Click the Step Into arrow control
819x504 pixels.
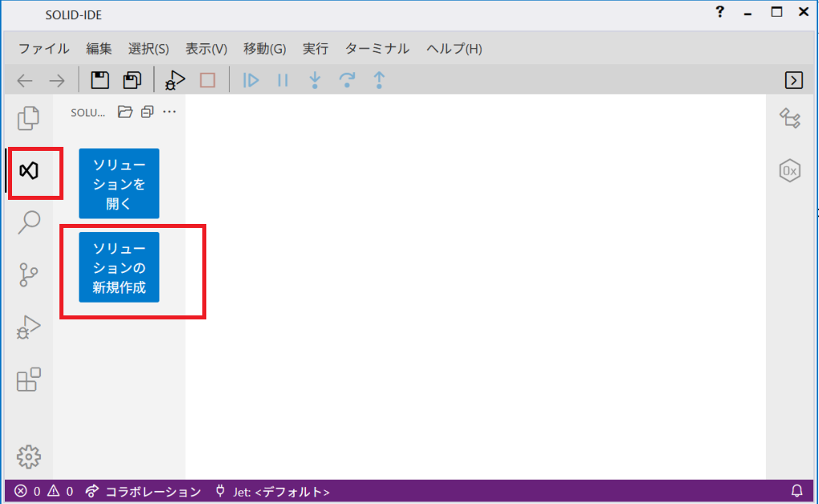pyautogui.click(x=315, y=80)
